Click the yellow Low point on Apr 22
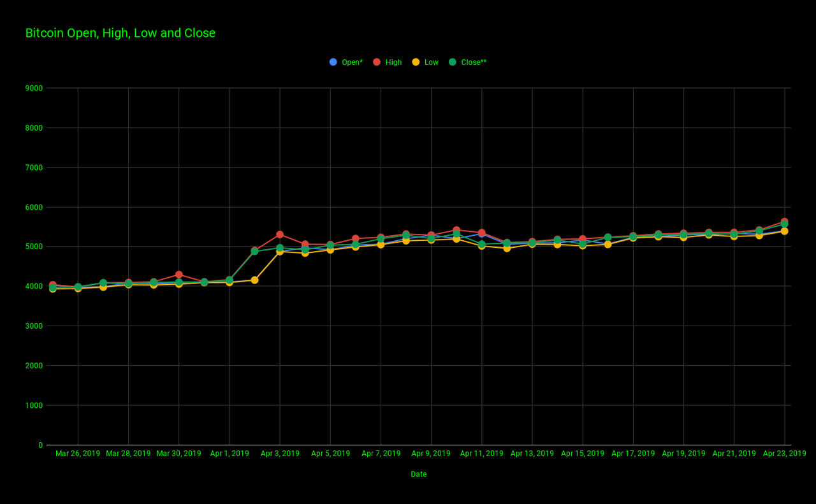The width and height of the screenshot is (816, 504). point(759,236)
